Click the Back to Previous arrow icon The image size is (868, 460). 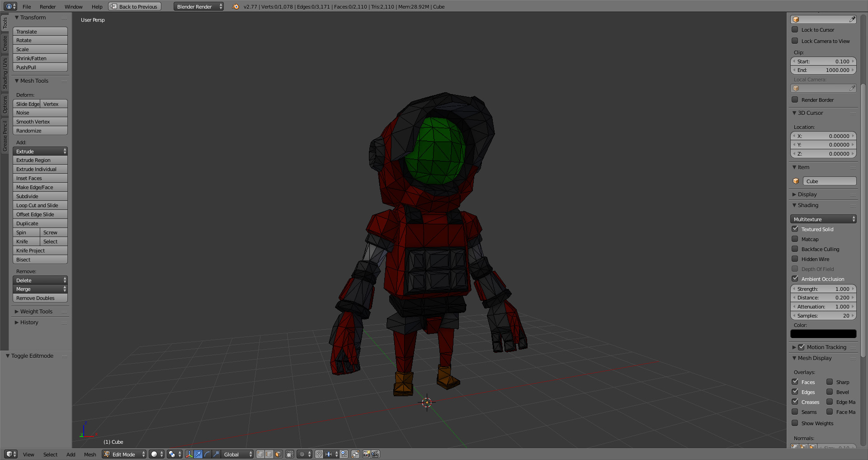point(114,6)
